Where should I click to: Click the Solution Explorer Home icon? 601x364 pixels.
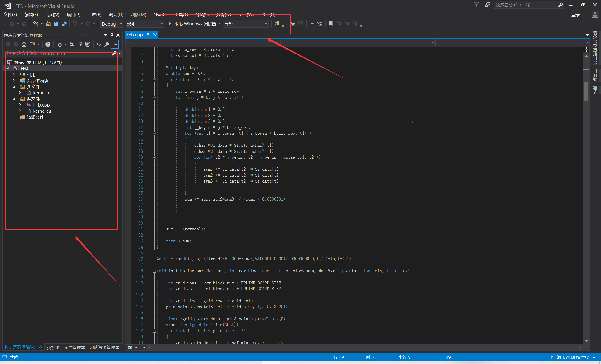(24, 44)
